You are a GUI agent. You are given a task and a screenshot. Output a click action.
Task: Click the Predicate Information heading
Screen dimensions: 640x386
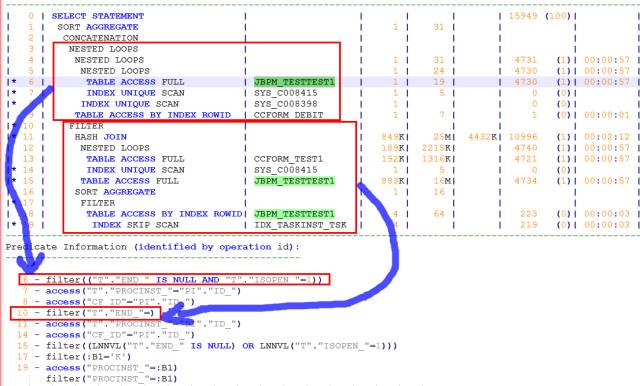152,247
